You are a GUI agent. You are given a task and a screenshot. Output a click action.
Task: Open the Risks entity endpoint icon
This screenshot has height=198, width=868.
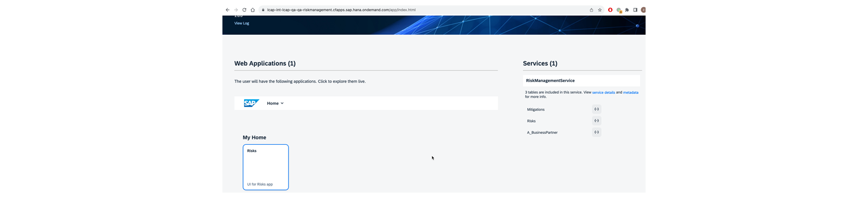click(x=597, y=120)
